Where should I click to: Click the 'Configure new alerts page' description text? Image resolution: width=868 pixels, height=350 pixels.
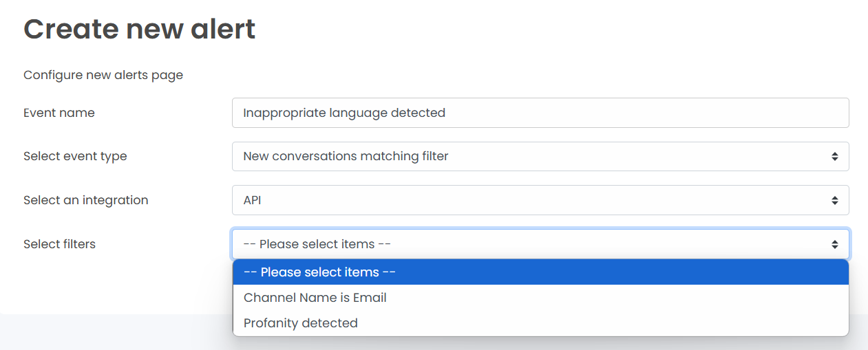[103, 75]
